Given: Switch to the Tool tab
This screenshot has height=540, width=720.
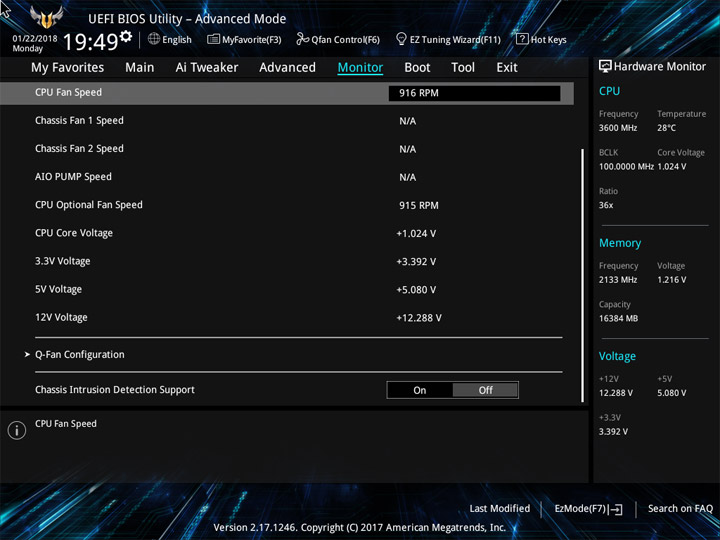Looking at the screenshot, I should pyautogui.click(x=463, y=68).
